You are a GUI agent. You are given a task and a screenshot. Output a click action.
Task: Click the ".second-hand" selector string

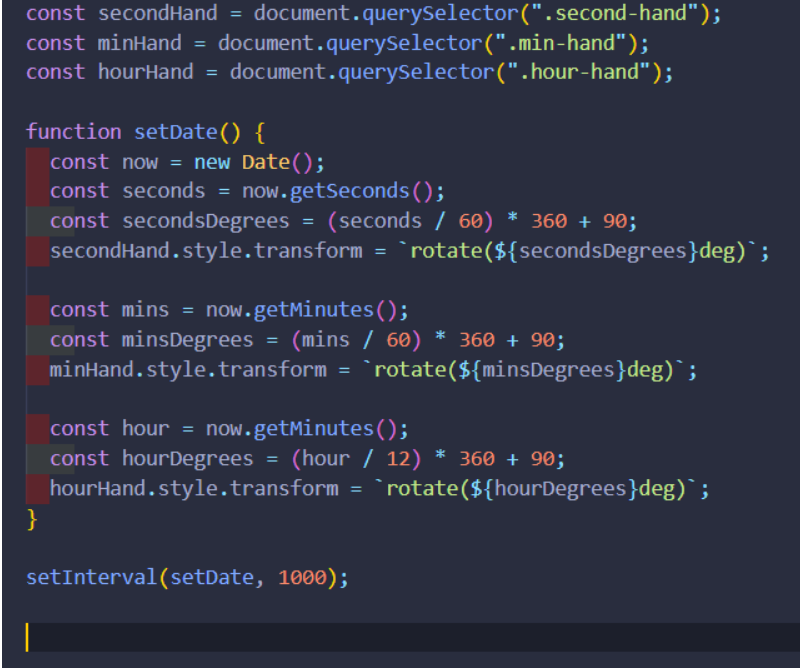point(616,13)
